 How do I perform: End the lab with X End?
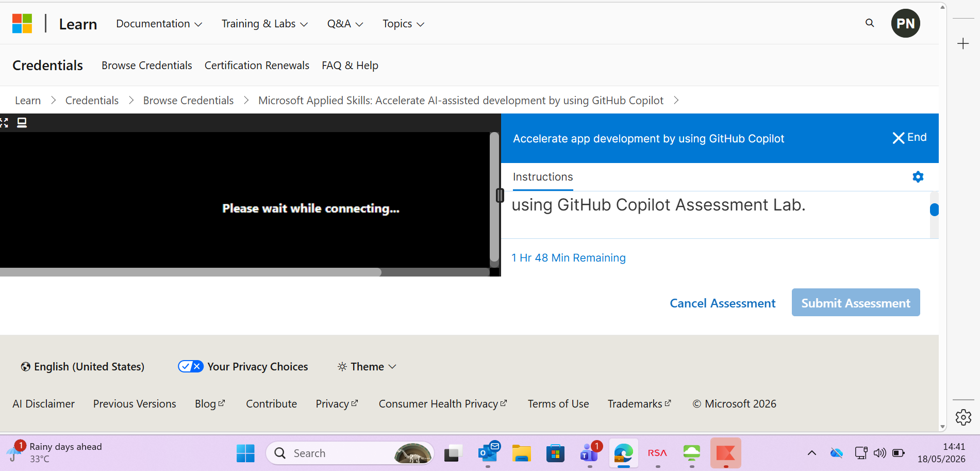pyautogui.click(x=909, y=138)
